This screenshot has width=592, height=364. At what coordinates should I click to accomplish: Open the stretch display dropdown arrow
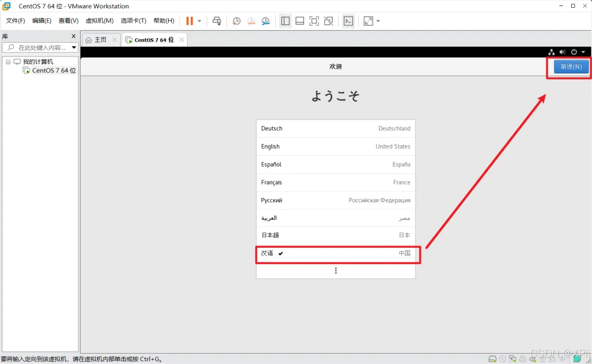click(378, 21)
